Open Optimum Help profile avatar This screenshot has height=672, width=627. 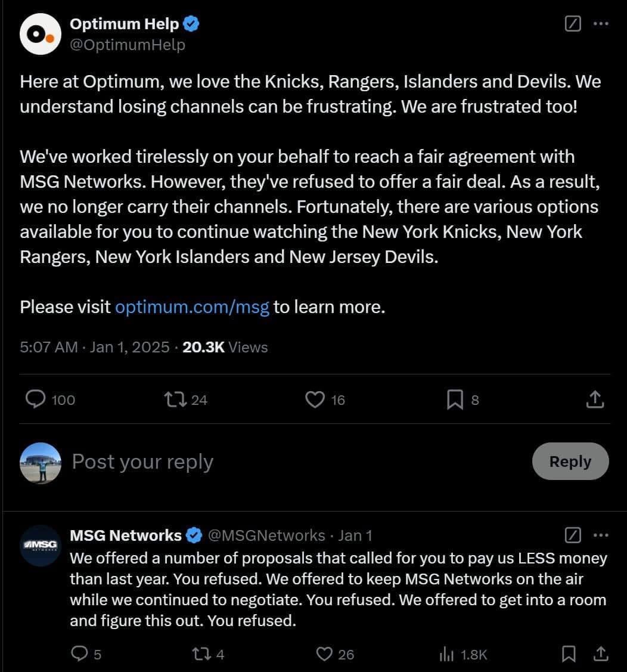[41, 34]
